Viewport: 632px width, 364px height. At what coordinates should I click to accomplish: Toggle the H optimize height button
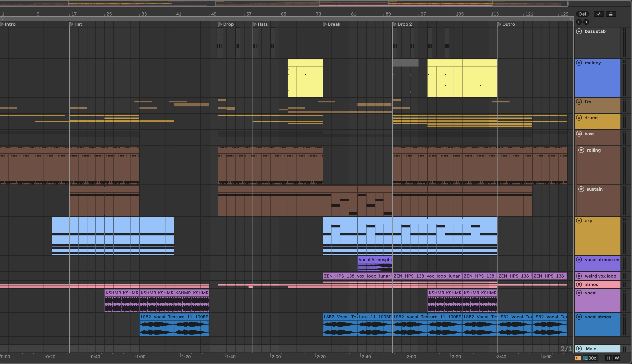609,358
